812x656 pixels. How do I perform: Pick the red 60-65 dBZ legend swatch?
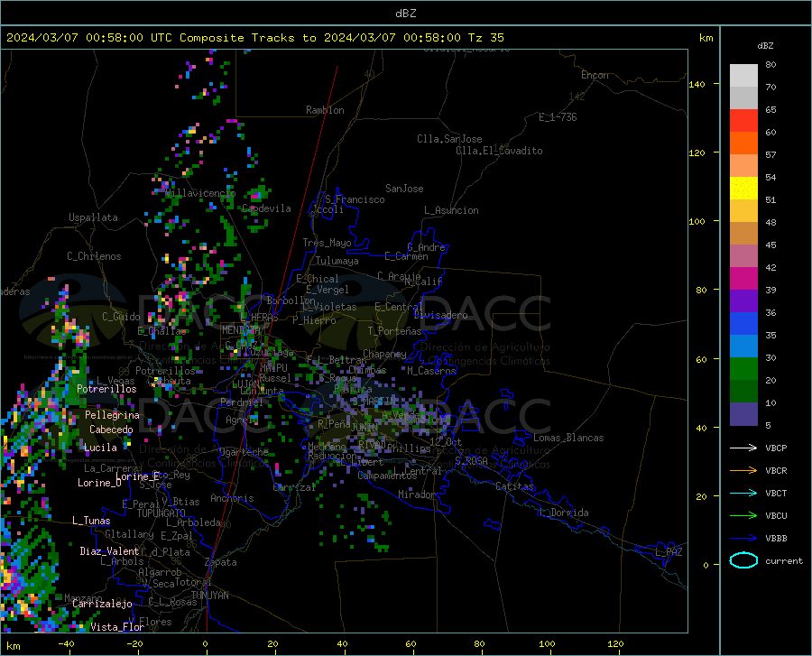[x=743, y=121]
